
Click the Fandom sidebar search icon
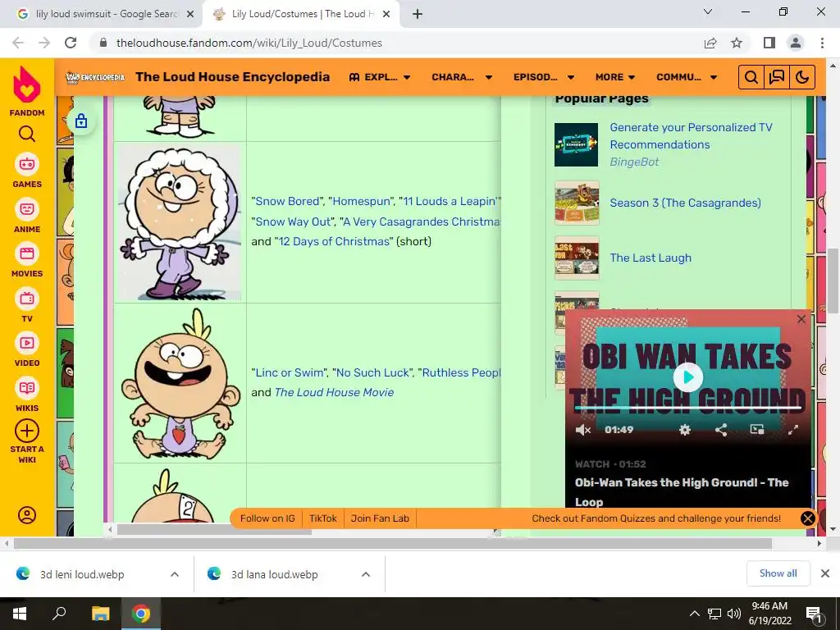27,134
